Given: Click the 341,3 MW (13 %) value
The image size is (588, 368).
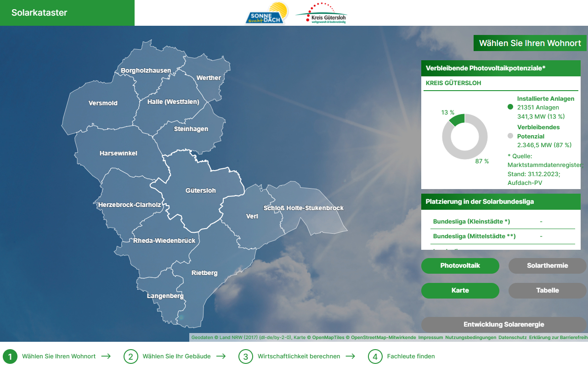Looking at the screenshot, I should (x=541, y=116).
